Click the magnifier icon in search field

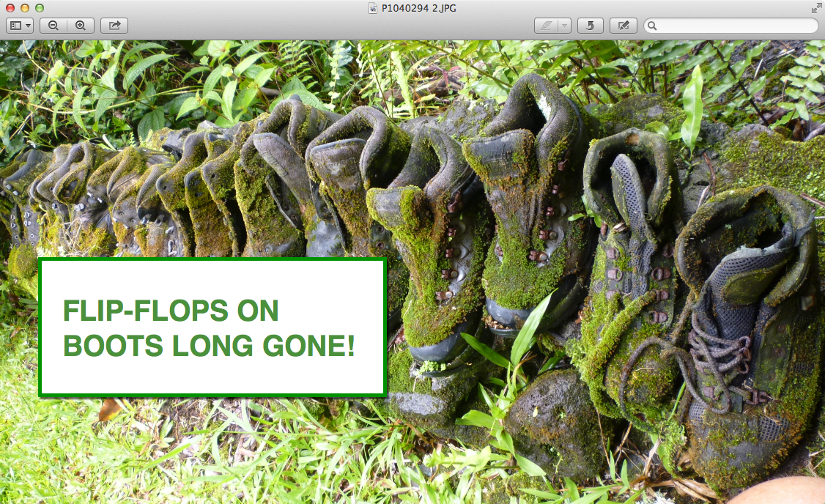click(x=652, y=25)
